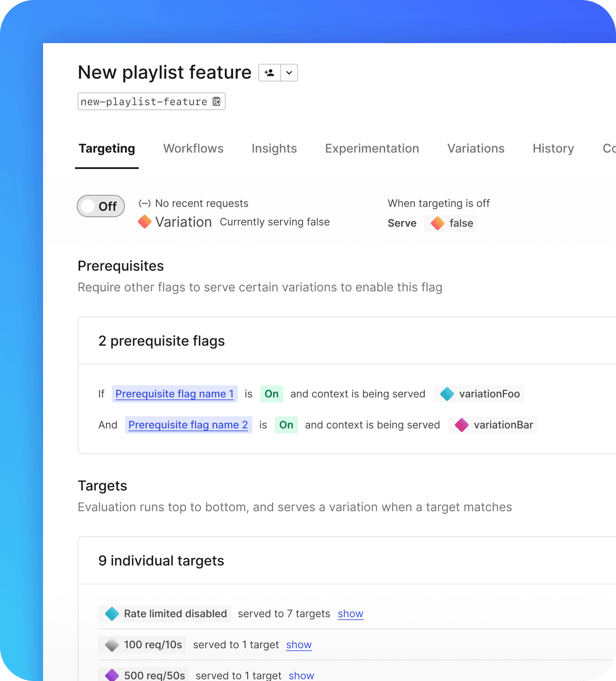
Task: Click the purple 500 req/50s diamond icon
Action: pyautogui.click(x=112, y=675)
